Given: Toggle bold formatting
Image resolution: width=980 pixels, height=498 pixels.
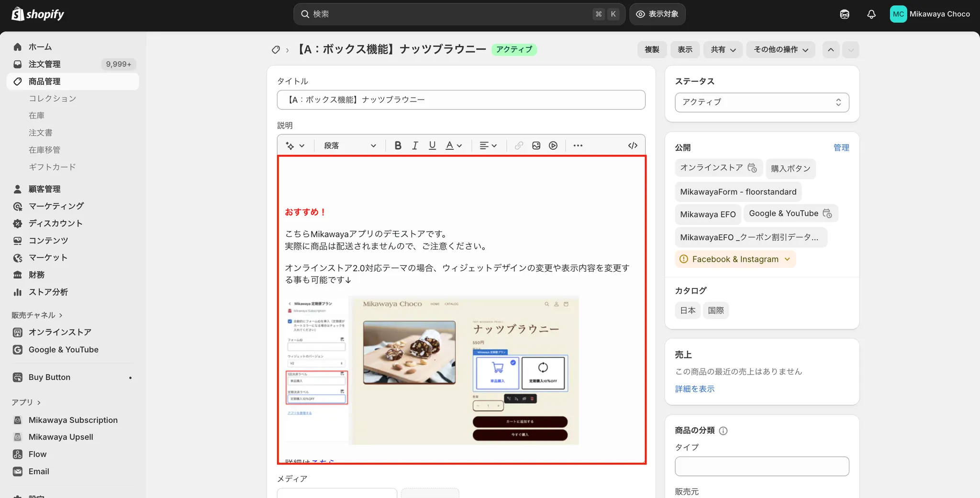Looking at the screenshot, I should click(x=398, y=145).
